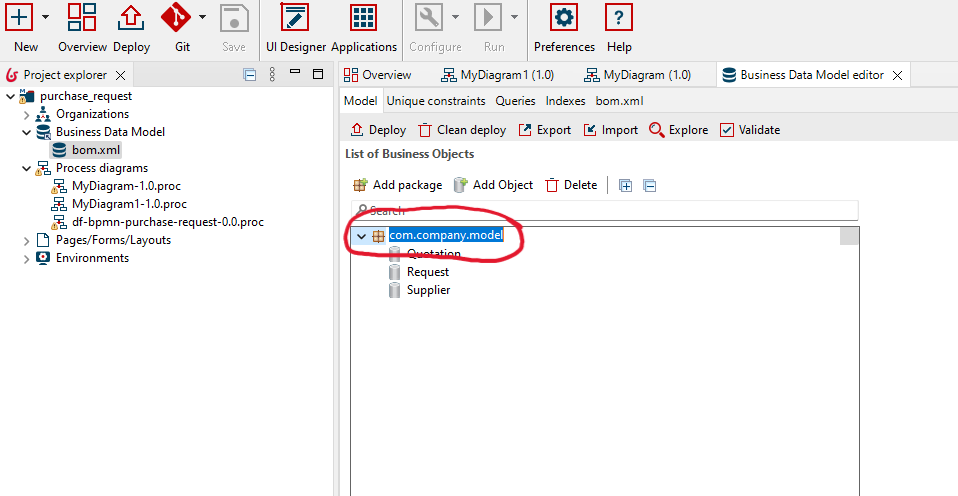Open the Indexes tab

[x=565, y=101]
